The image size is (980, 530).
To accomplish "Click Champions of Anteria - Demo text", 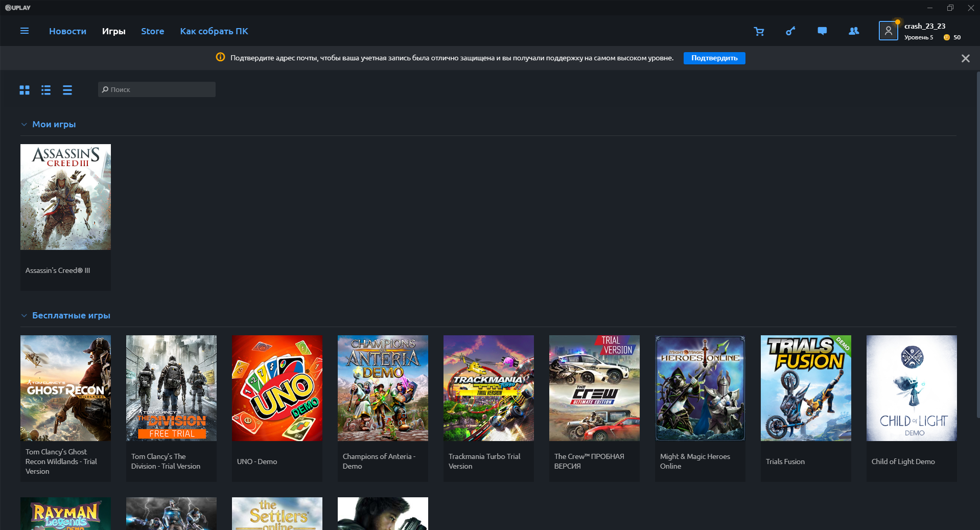I will click(379, 462).
